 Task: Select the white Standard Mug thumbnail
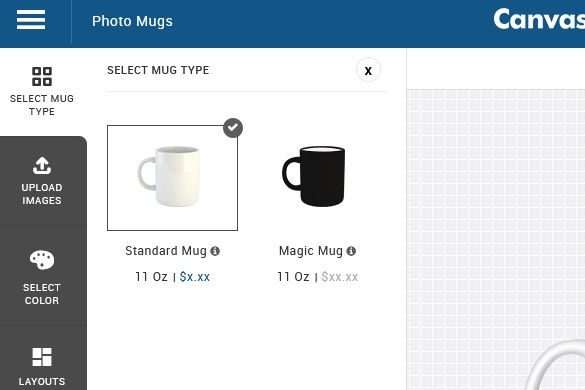(172, 178)
